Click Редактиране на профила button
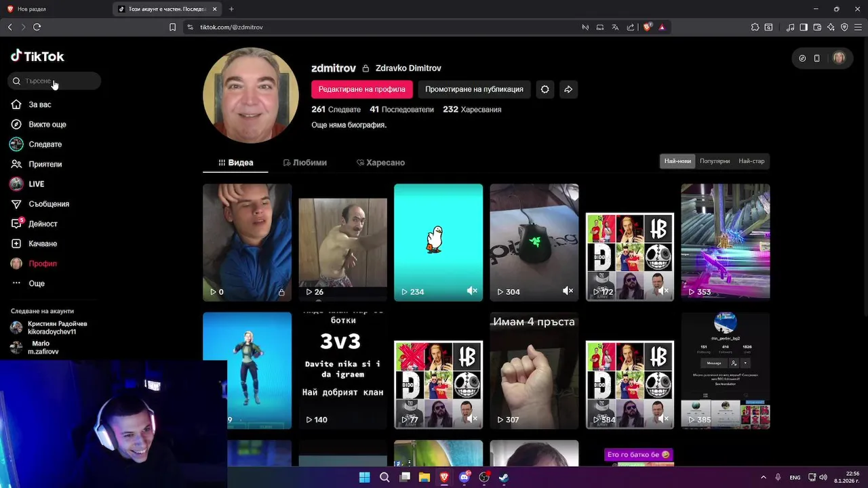The height and width of the screenshot is (488, 868). [362, 89]
